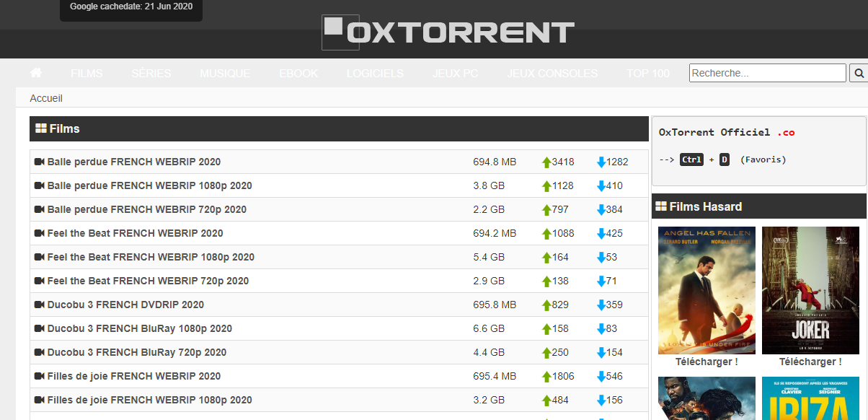Click Télécharger under Joker poster
This screenshot has height=420, width=868.
[x=810, y=362]
